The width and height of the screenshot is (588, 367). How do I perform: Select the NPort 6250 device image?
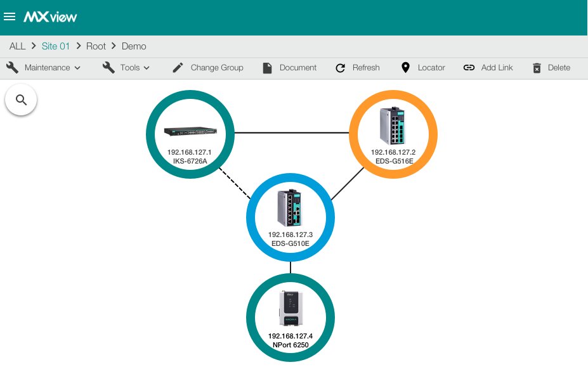tap(291, 308)
